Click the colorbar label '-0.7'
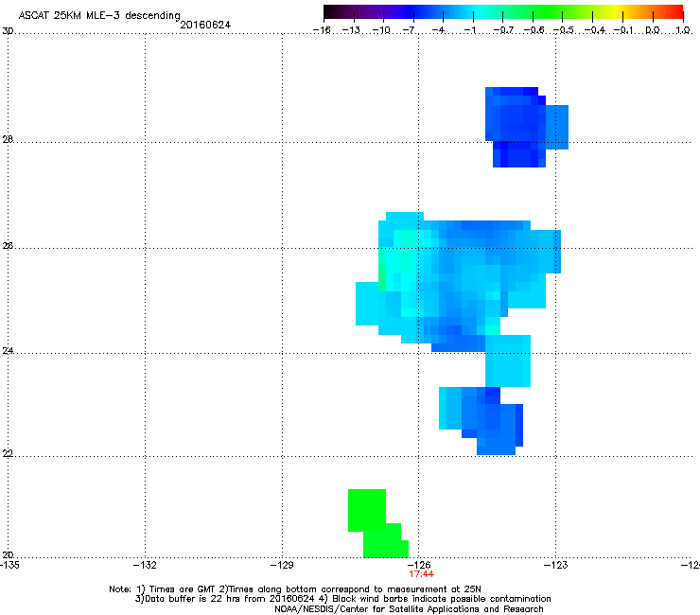700x615 pixels. pos(503,30)
